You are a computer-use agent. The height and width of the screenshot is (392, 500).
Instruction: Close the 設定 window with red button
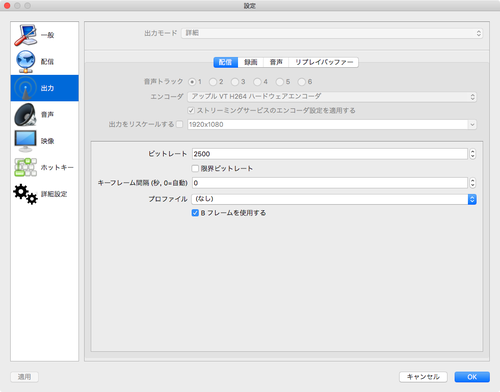tap(7, 6)
